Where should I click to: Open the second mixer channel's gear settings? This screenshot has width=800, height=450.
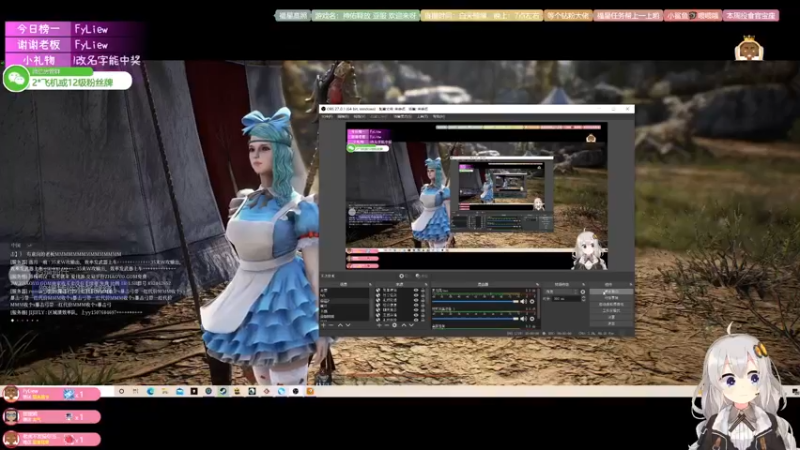pyautogui.click(x=532, y=319)
